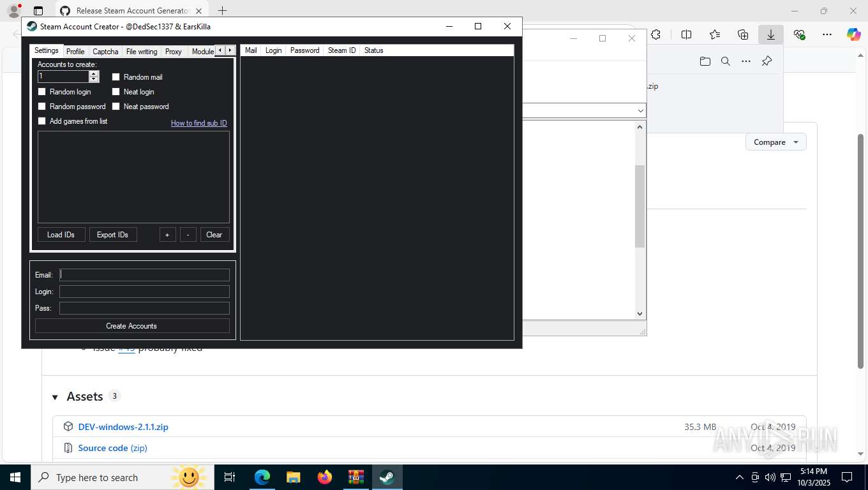Open a new browser tab
Image resolution: width=868 pixels, height=490 pixels.
[222, 11]
